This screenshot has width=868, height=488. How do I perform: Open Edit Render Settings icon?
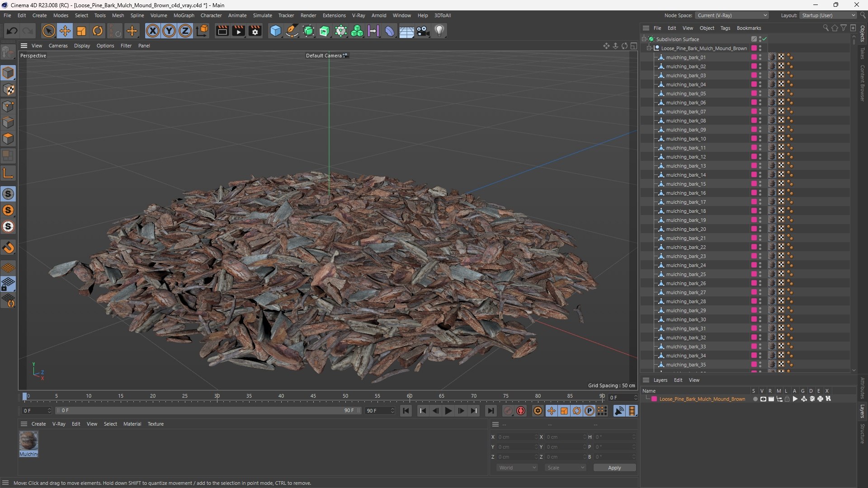[x=255, y=31]
